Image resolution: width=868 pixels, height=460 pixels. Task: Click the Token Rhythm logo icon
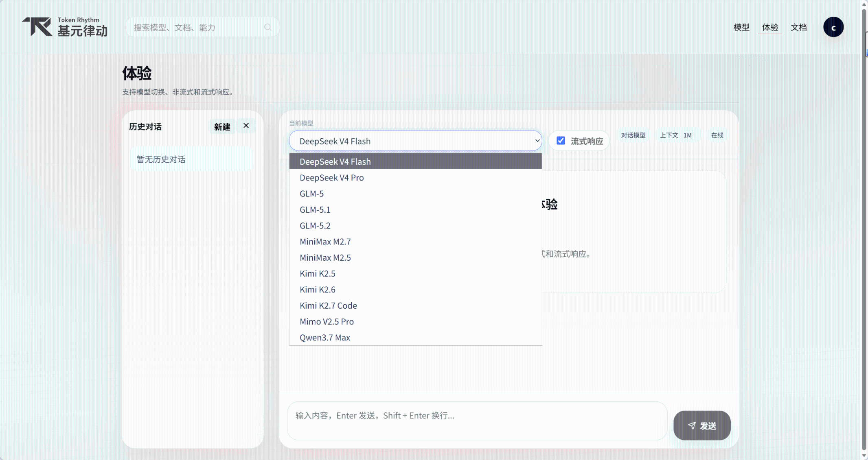click(37, 26)
